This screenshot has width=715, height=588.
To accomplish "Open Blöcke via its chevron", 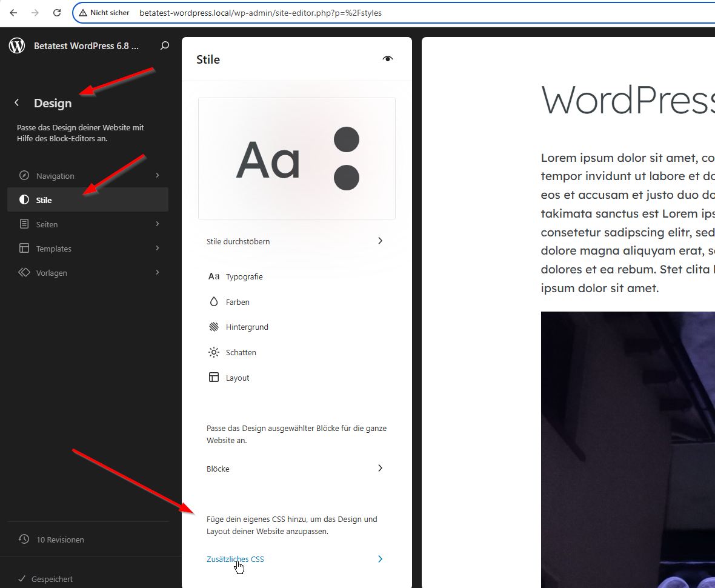I will [381, 468].
